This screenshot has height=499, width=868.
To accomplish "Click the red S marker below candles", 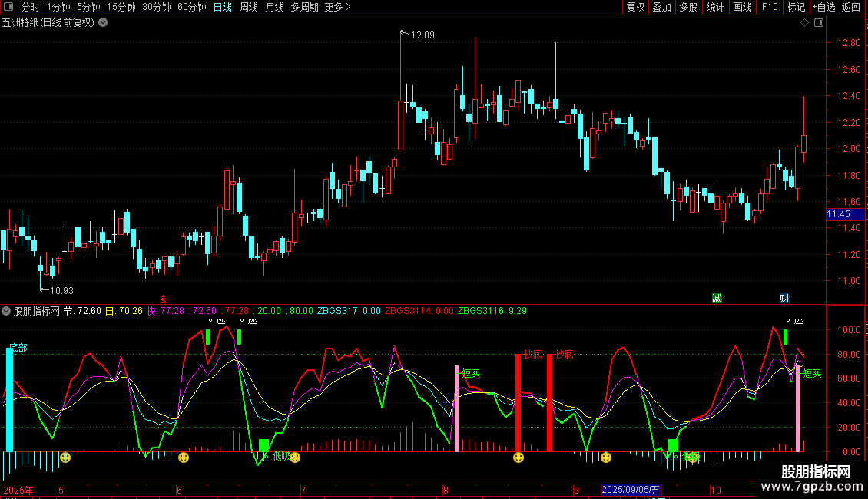I will [164, 299].
